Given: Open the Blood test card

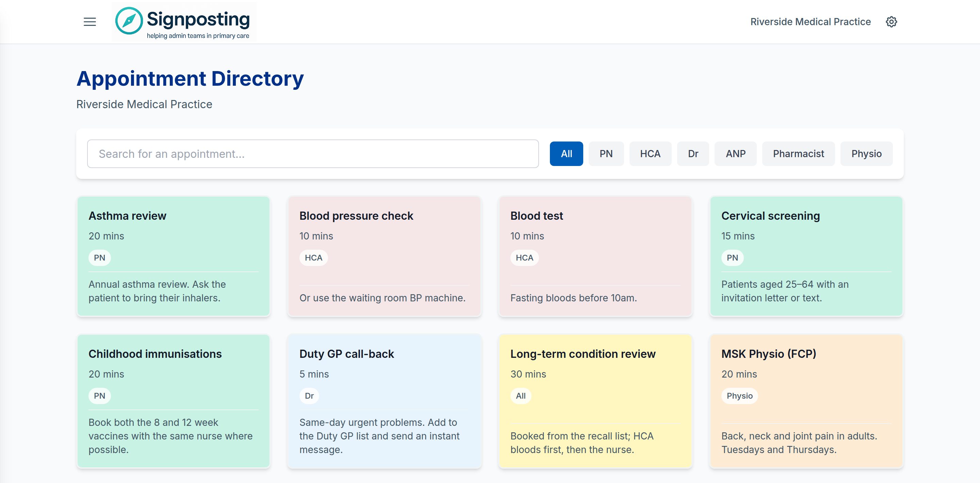Looking at the screenshot, I should point(595,256).
